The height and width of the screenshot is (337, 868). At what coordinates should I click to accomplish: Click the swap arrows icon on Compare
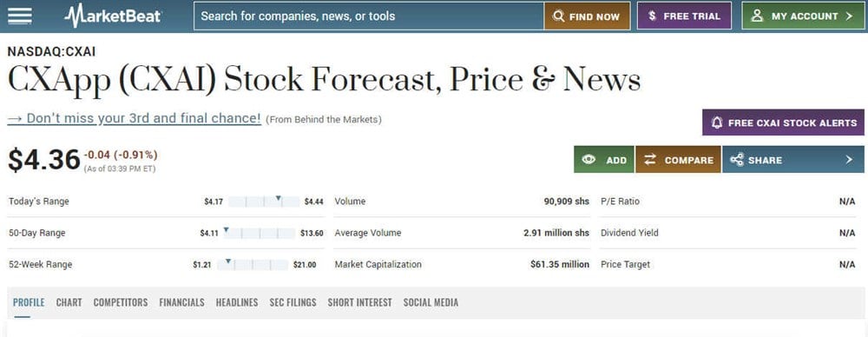point(650,160)
